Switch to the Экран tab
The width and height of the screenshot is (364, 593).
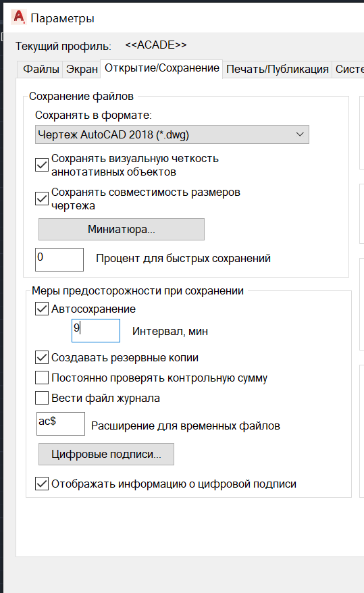tap(82, 69)
